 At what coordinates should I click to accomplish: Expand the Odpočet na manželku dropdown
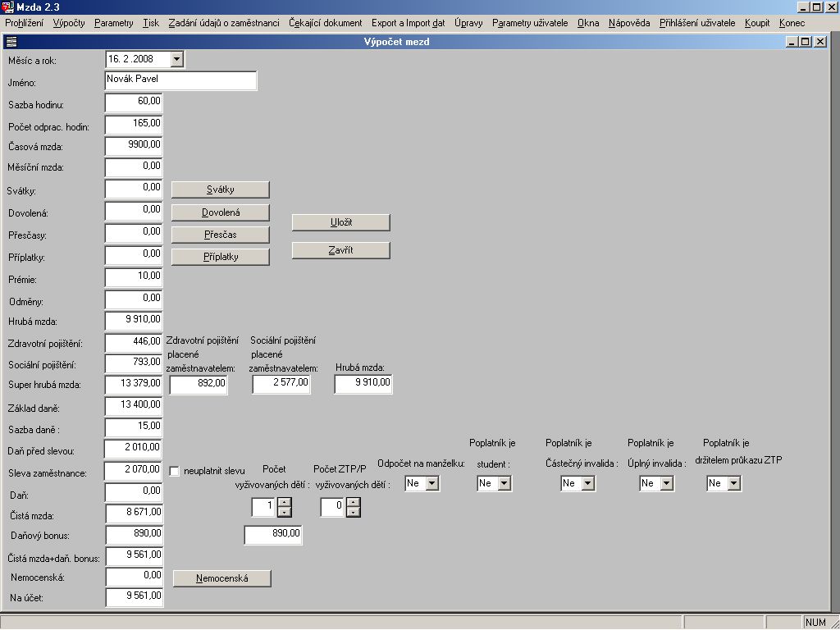point(431,484)
